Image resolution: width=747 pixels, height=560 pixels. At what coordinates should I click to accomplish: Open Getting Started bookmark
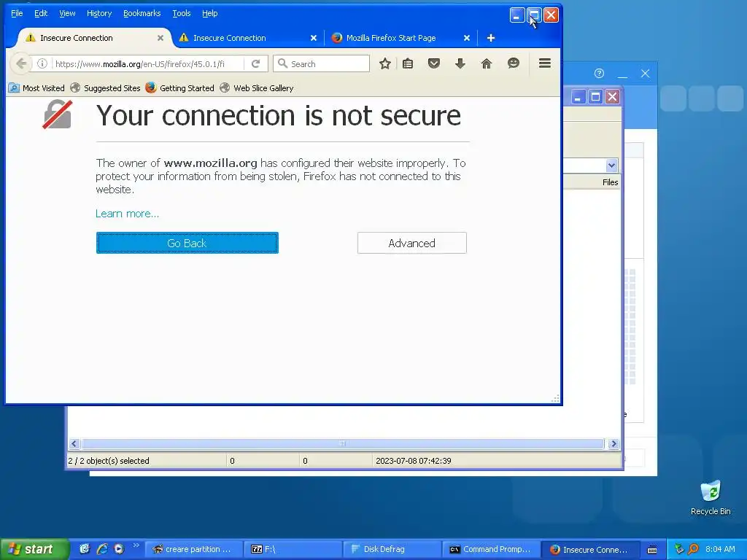(x=180, y=88)
